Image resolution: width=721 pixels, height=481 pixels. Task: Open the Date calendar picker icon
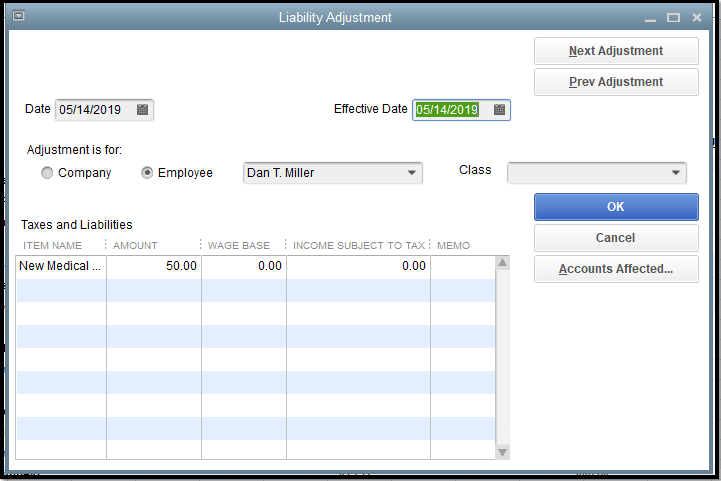click(x=143, y=109)
